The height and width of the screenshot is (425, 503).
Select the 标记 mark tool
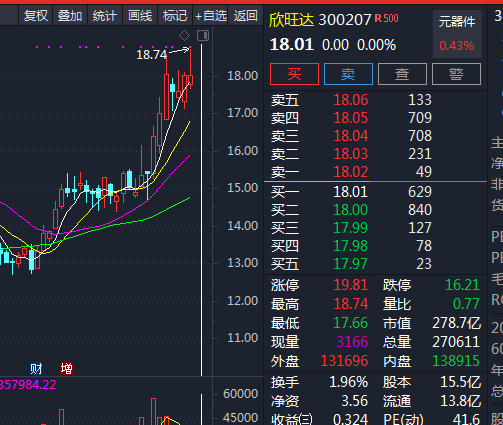pos(175,16)
